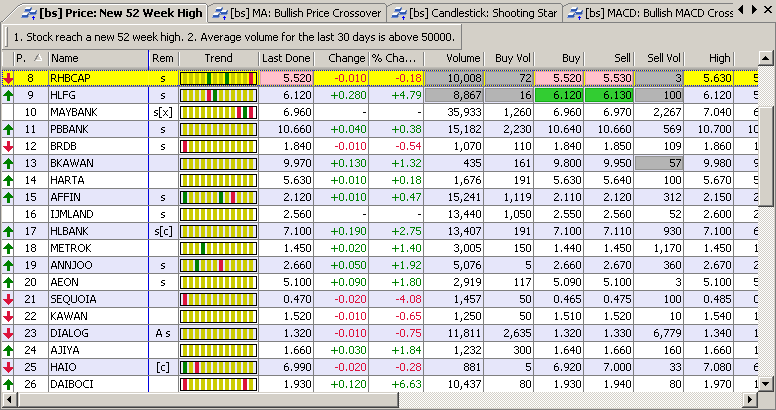
Task: Click the red down arrow for SEQUOIA
Action: click(8, 300)
